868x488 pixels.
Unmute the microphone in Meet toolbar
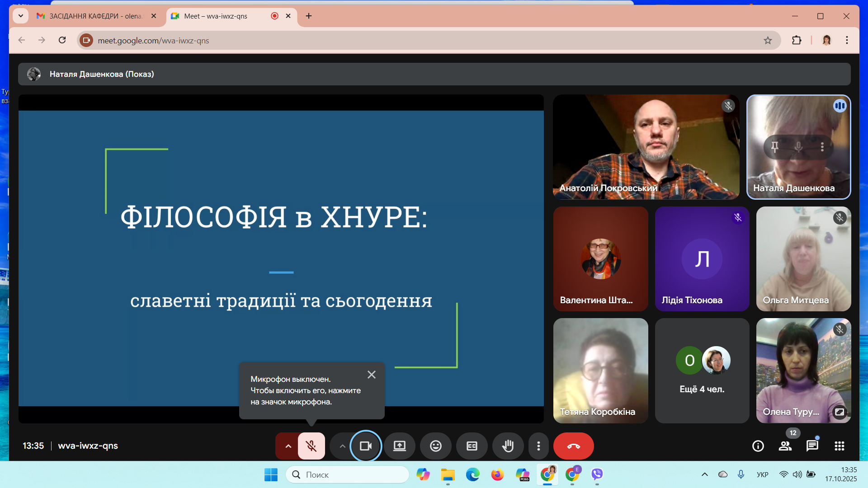(311, 446)
